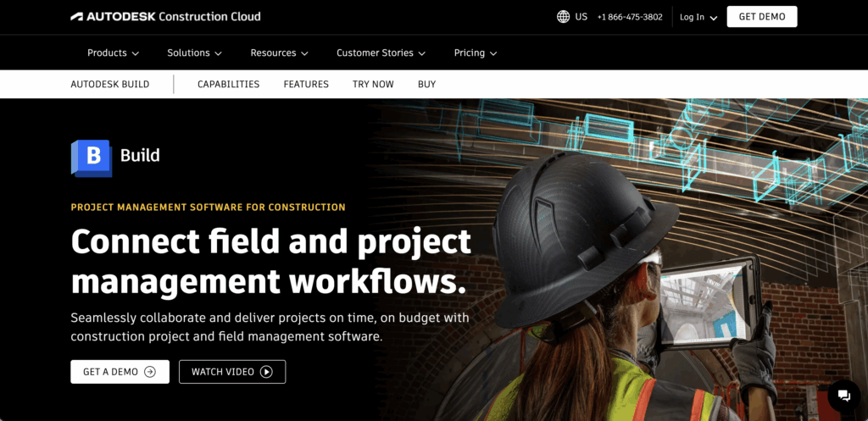Open the Customer Stories menu
Screen dimensions: 868x421
(x=381, y=53)
